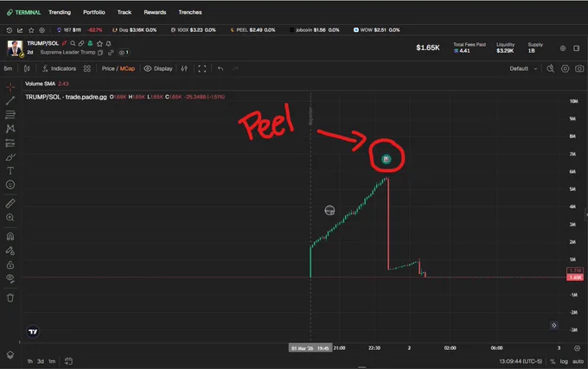Screen dimensions: 588x369
Task: Open the WOW $2.51 ticker
Action: [x=376, y=30]
